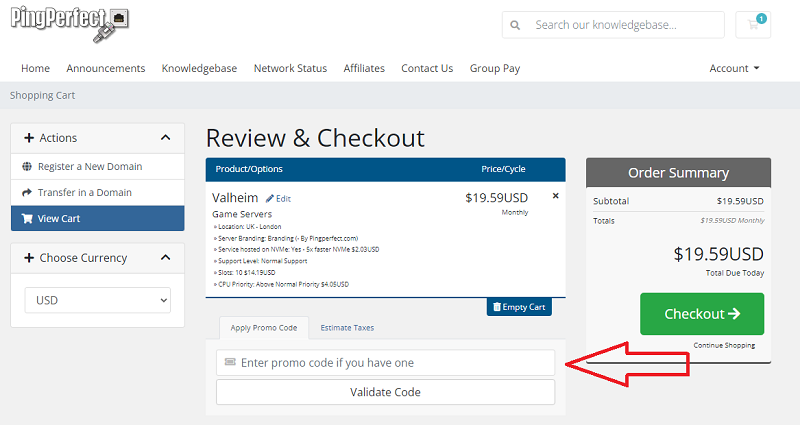Select the Apply Promo Code tab

pos(264,328)
